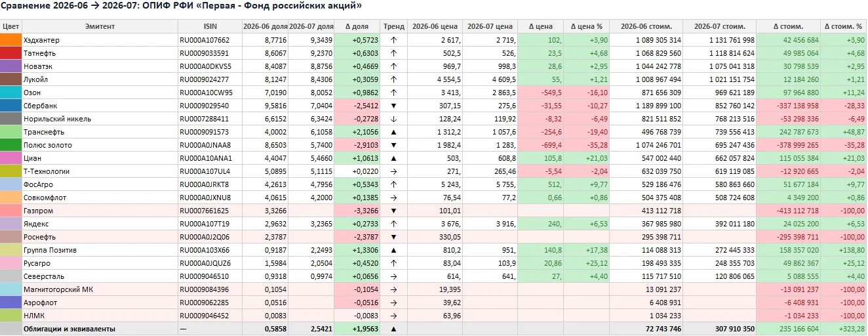The height and width of the screenshot is (336, 868).
Task: Click the orange color swatch for Хэдхантер
Action: coord(11,40)
